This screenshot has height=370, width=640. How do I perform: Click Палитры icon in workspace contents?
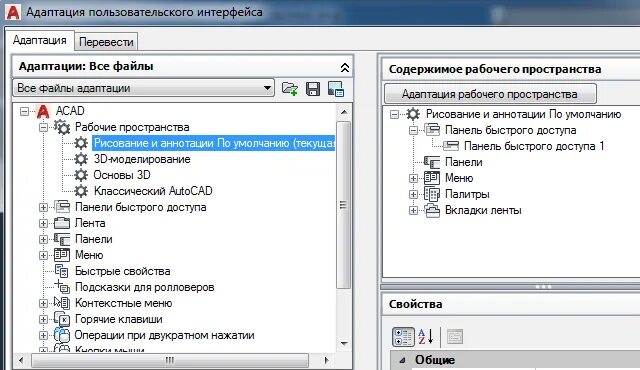(432, 194)
